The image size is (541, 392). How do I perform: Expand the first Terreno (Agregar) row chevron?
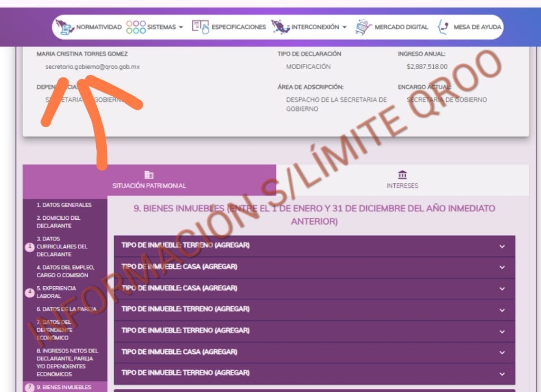tap(502, 246)
